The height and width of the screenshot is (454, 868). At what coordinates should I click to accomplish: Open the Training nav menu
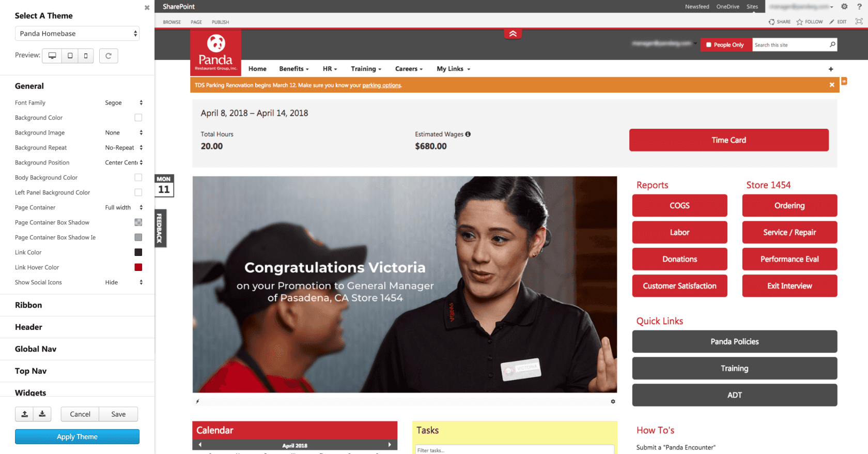366,69
